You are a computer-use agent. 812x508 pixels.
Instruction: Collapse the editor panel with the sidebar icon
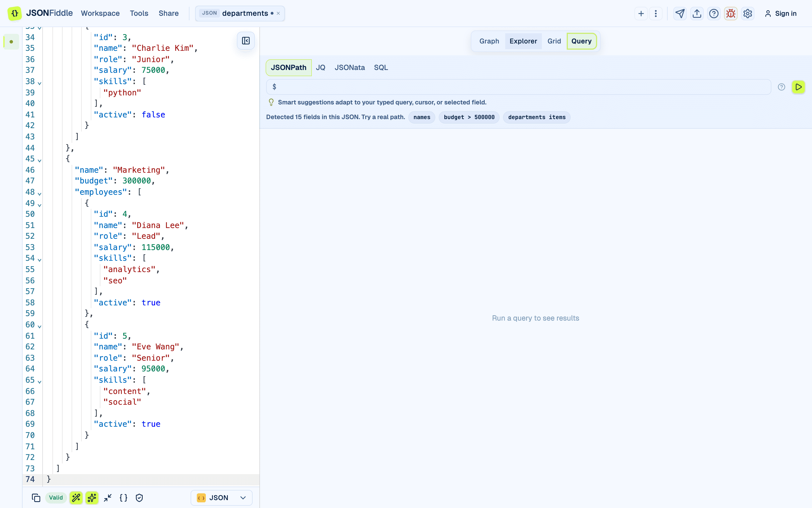click(246, 41)
